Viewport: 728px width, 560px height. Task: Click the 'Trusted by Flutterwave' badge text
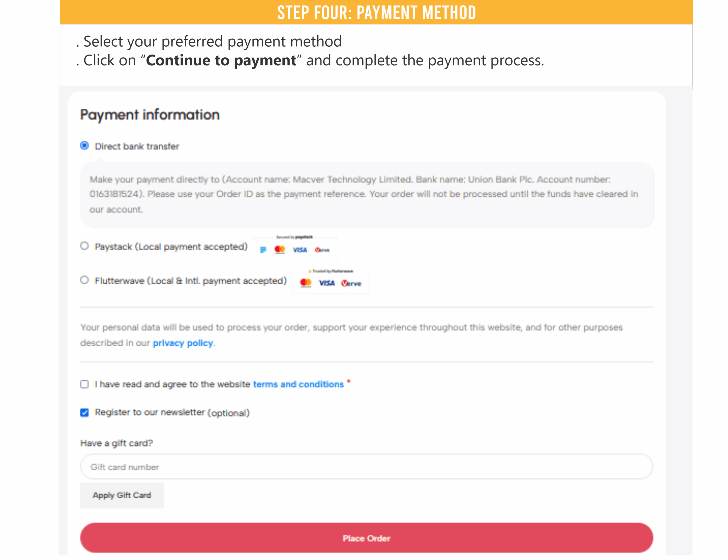coord(331,271)
